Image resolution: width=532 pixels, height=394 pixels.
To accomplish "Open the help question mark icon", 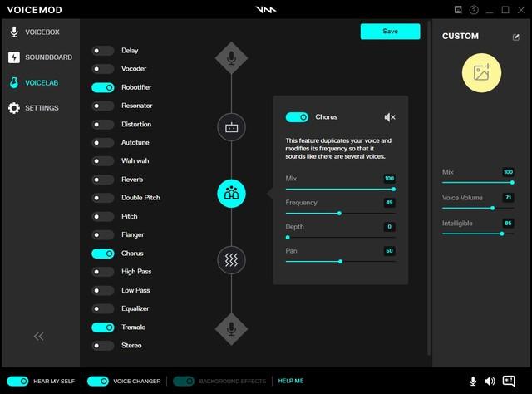I will point(474,10).
